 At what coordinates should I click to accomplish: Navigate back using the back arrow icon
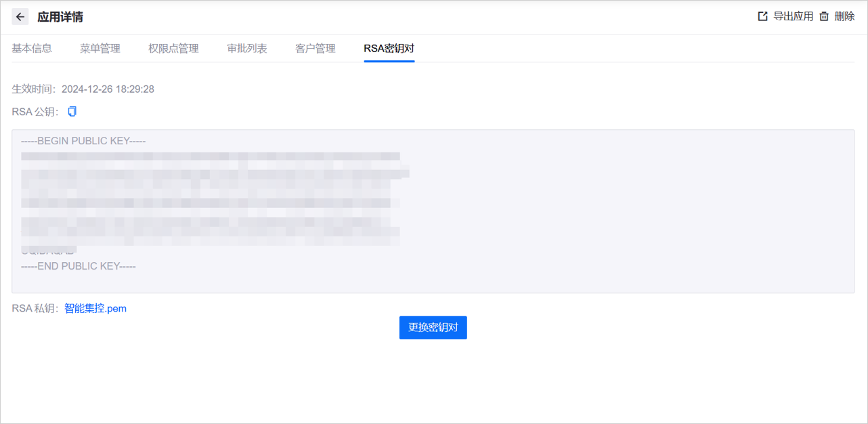[x=20, y=16]
